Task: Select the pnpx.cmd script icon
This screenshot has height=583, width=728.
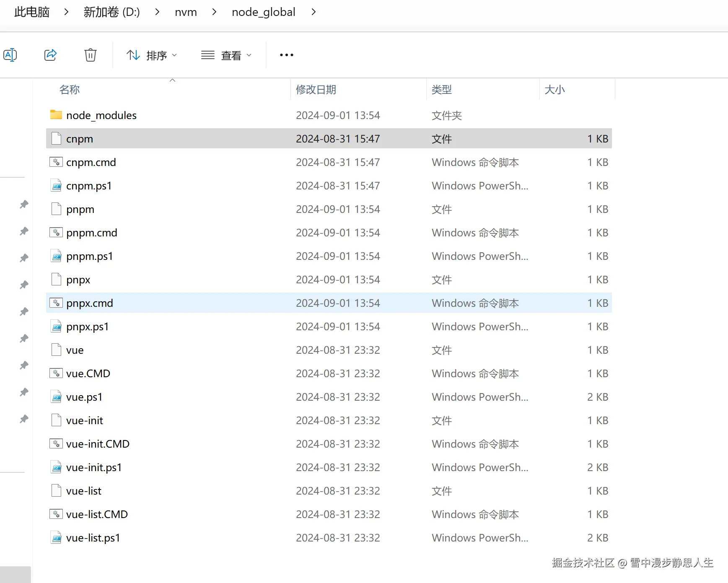Action: pos(56,303)
